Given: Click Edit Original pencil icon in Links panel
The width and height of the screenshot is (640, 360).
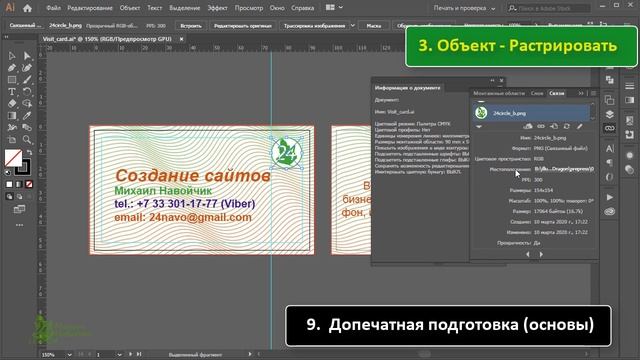Looking at the screenshot, I should (x=579, y=127).
